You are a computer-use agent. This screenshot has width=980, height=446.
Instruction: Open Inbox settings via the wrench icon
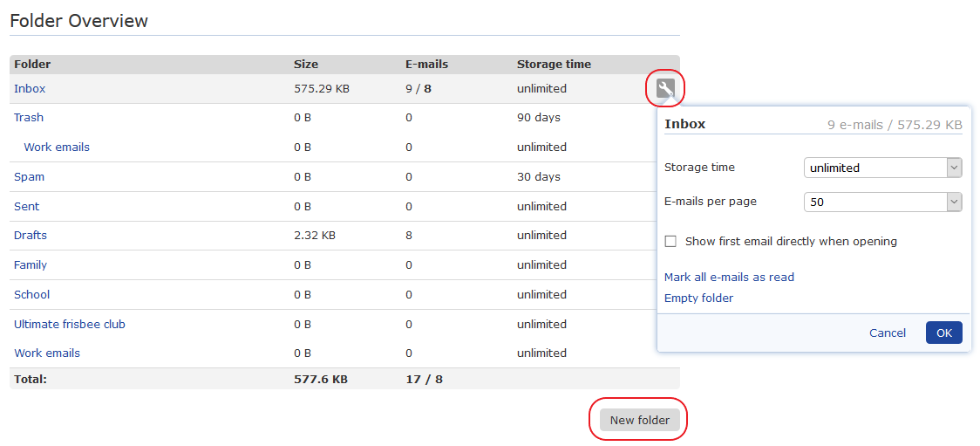665,89
